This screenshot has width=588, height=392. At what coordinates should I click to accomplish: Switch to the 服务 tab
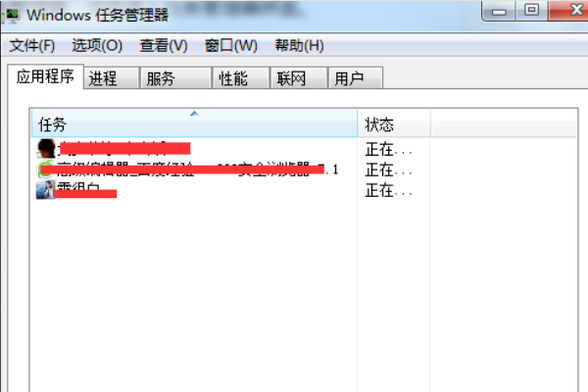coord(175,78)
